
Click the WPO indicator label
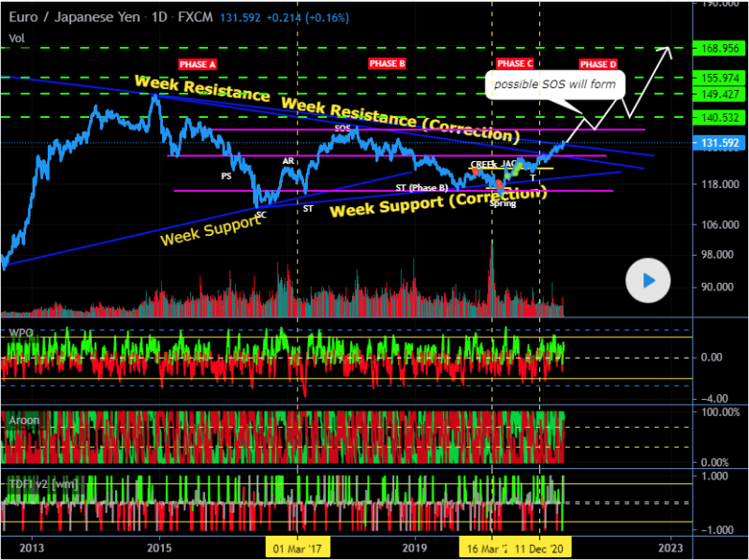(x=19, y=333)
